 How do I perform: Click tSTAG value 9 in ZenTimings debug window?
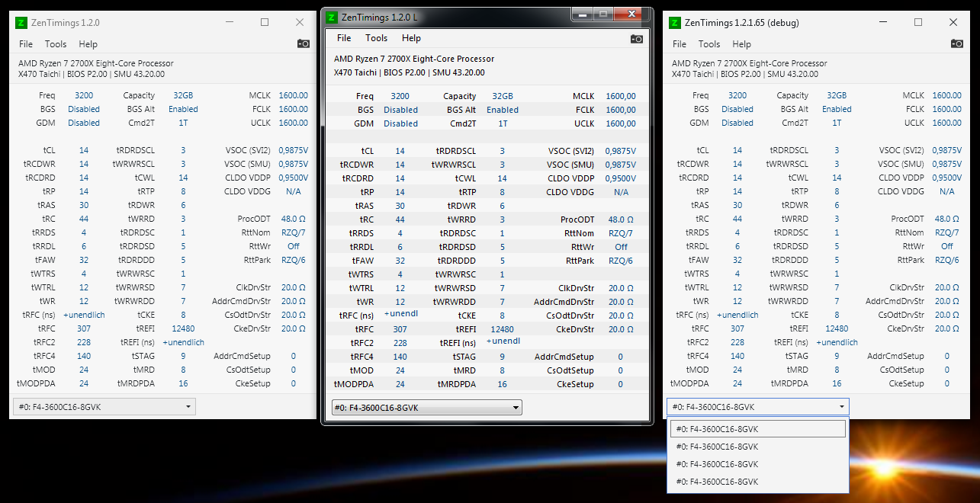(837, 356)
